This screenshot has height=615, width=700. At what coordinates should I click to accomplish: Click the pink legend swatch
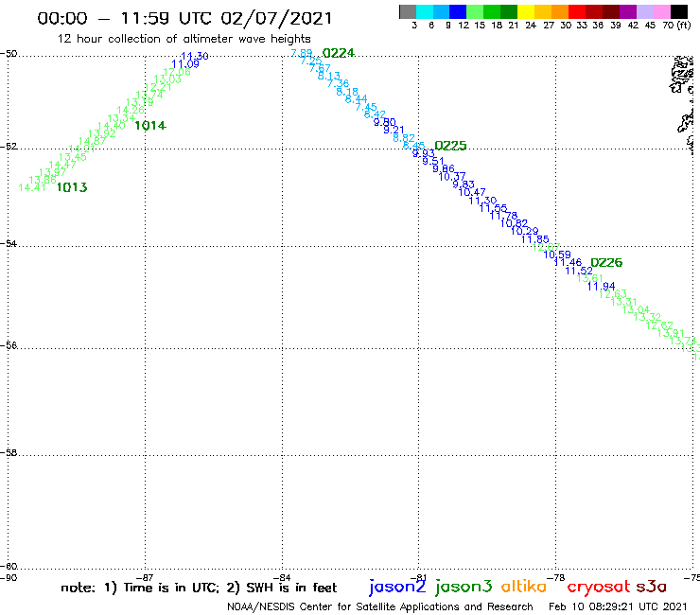pyautogui.click(x=662, y=11)
